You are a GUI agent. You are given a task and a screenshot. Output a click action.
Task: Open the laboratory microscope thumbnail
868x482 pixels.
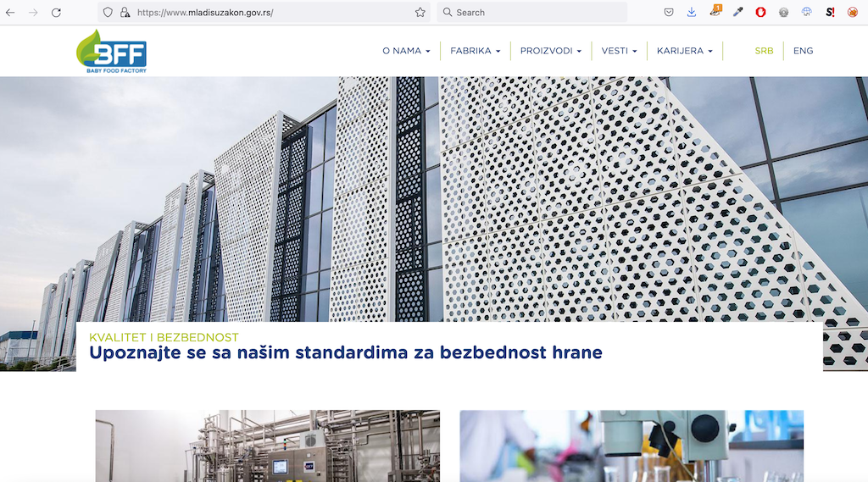632,446
